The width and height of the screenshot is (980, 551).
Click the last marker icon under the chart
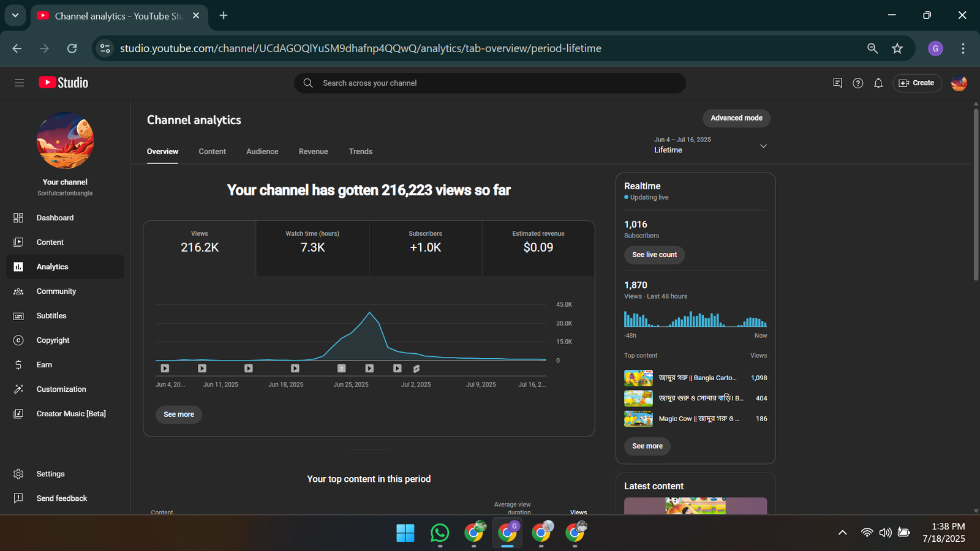(x=417, y=369)
